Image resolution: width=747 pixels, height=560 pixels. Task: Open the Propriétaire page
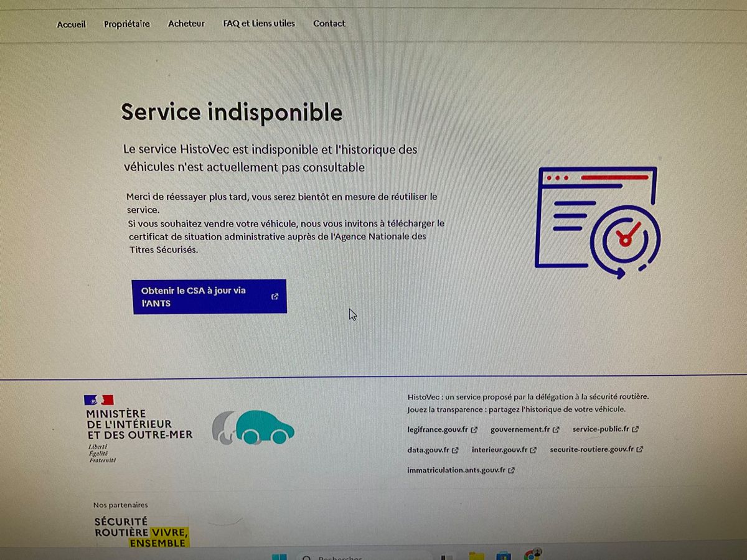coord(127,24)
